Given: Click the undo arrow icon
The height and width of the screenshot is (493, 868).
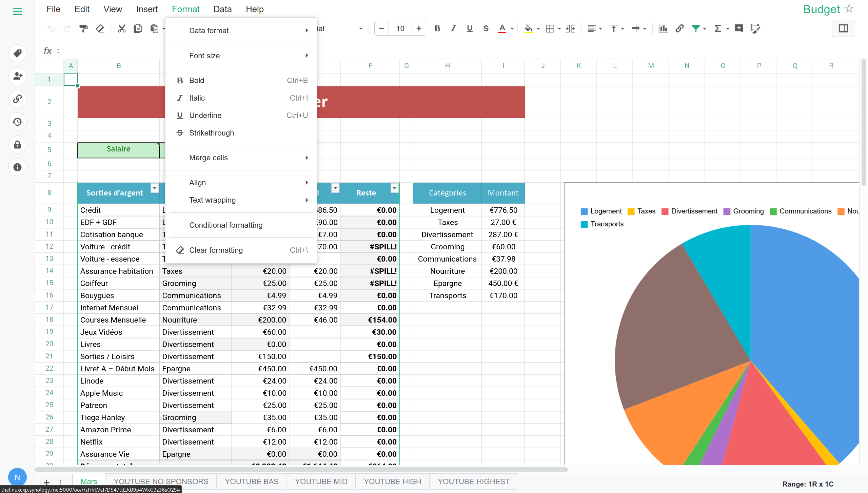Looking at the screenshot, I should click(x=51, y=29).
